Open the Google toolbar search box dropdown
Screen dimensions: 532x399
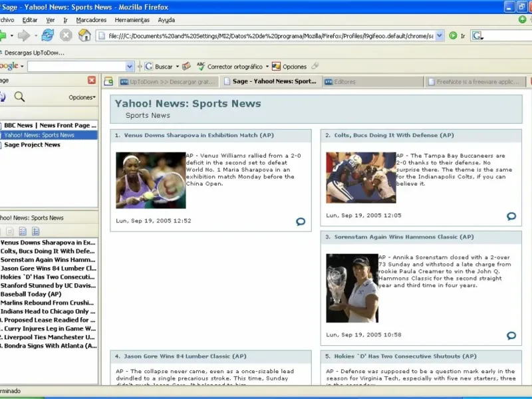click(129, 66)
